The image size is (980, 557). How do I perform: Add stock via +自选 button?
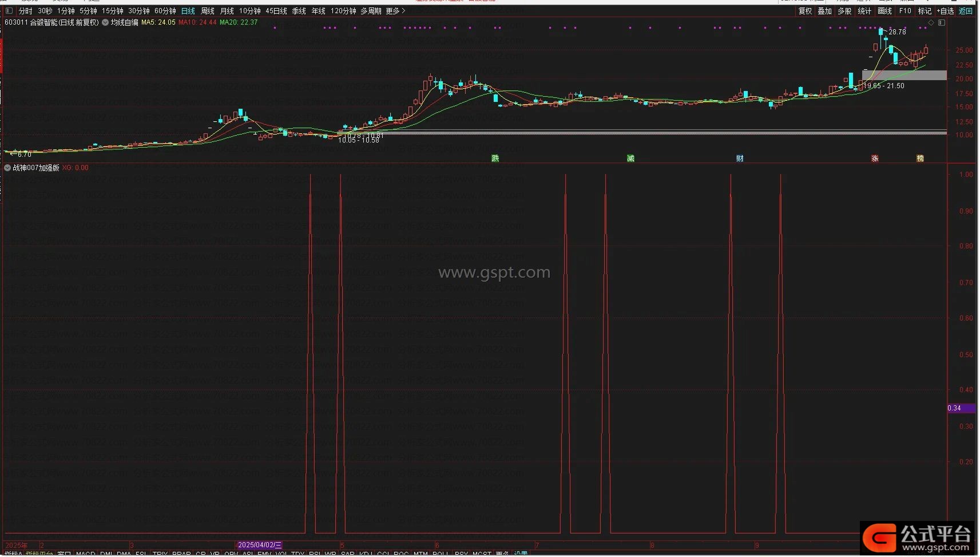(945, 11)
